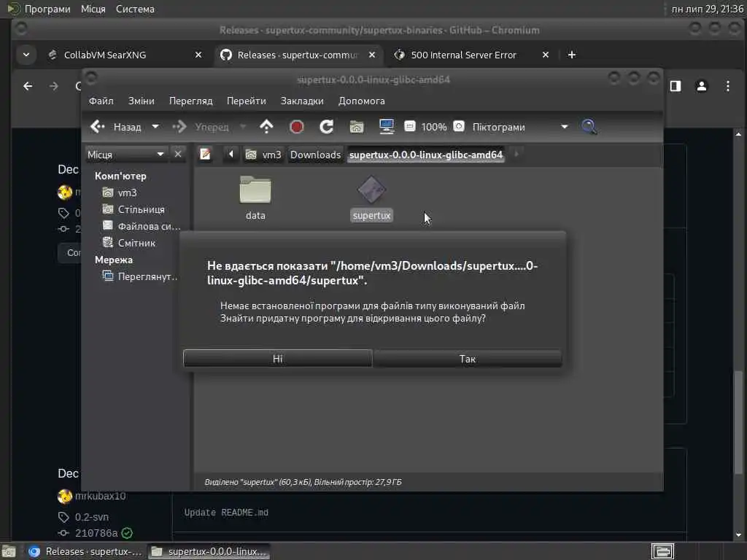Switch to 500 Internal Server Error tab
Screen dimensions: 747x560
pyautogui.click(x=463, y=55)
